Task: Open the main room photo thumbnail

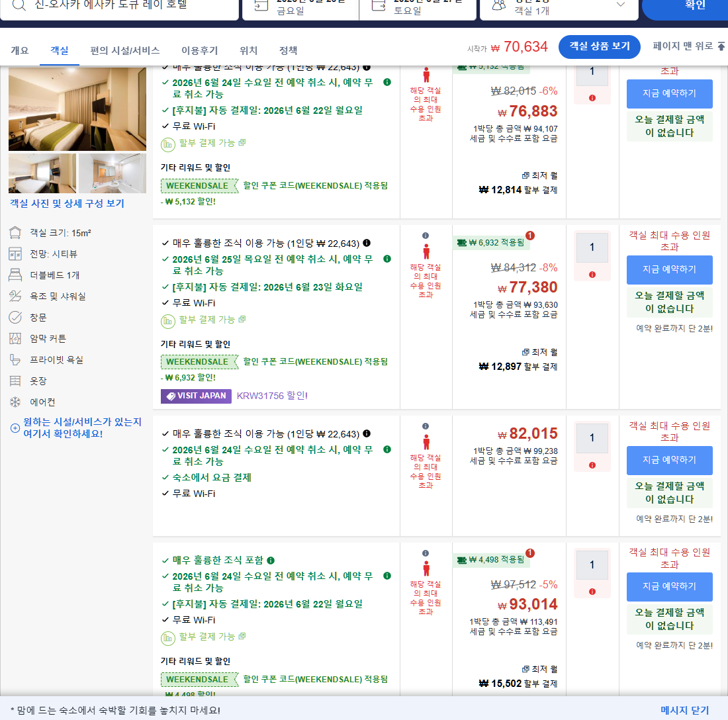Action: coord(77,109)
